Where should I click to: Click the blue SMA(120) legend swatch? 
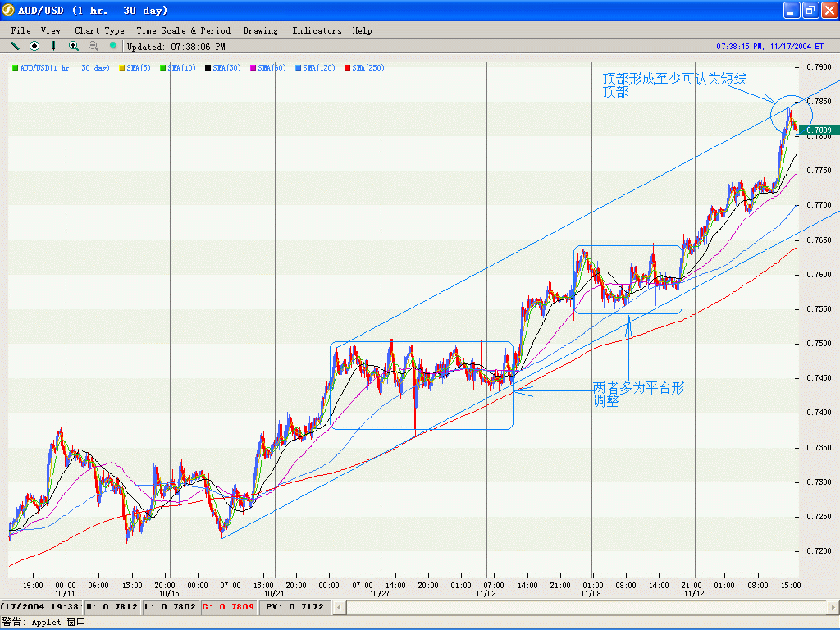298,67
